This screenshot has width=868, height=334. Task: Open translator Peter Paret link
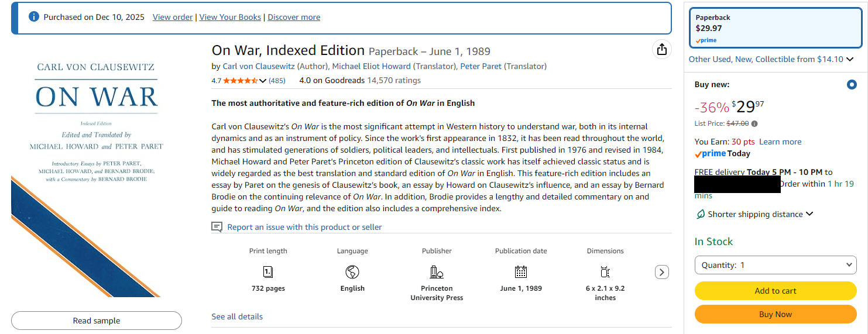[481, 66]
